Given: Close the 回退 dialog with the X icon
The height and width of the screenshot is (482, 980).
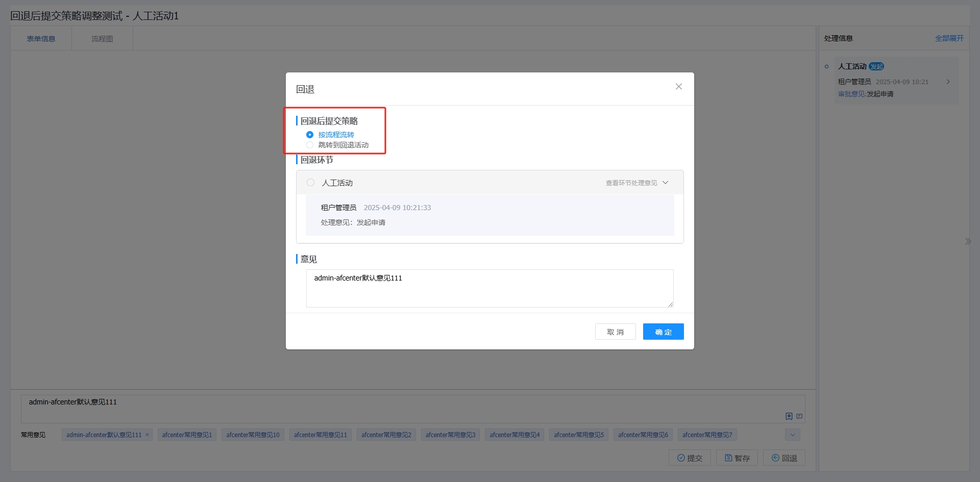Looking at the screenshot, I should pos(678,87).
